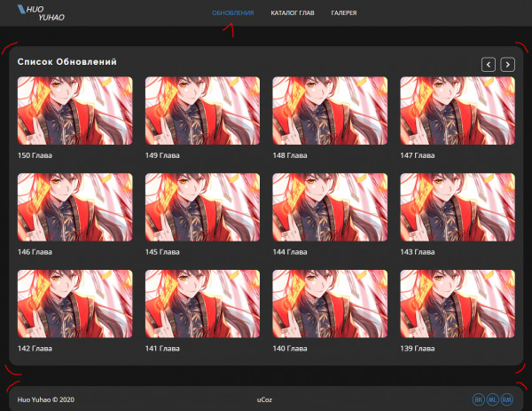
Task: Click the '143 Глава' caption text
Action: tap(418, 252)
